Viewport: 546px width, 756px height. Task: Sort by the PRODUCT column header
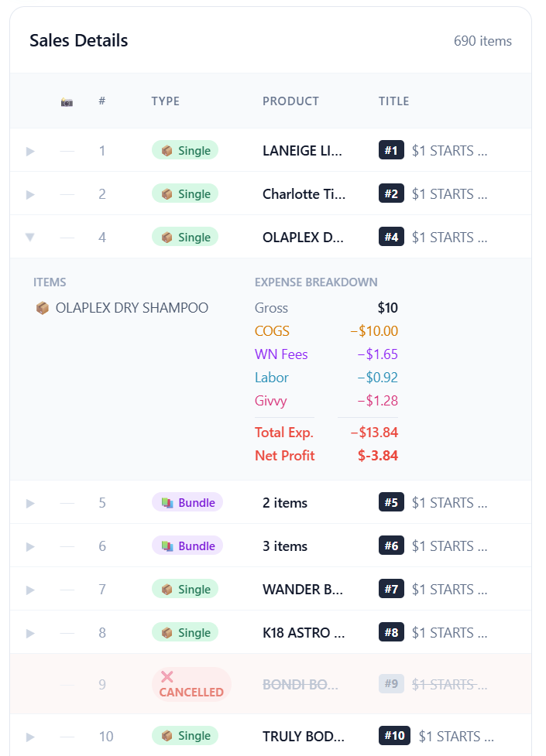290,101
